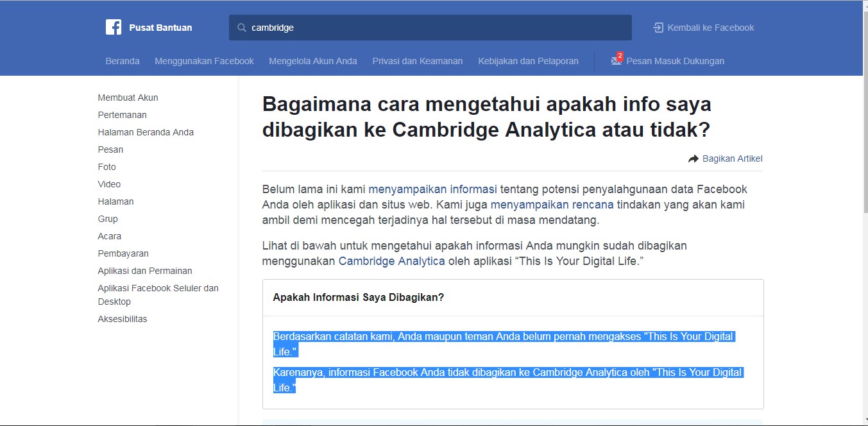Viewport: 868px width, 426px height.
Task: Select Foto in the sidebar
Action: tap(106, 167)
